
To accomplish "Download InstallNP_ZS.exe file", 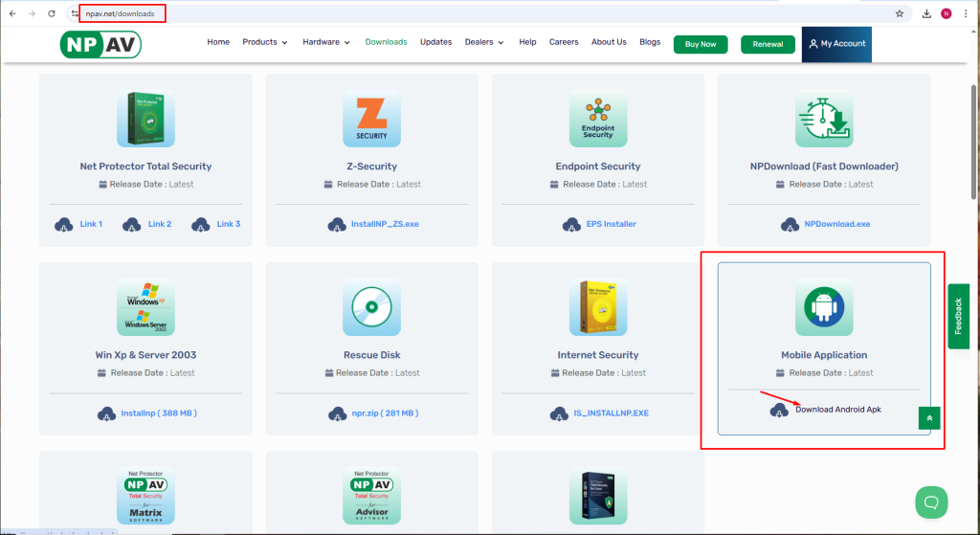I will [383, 224].
